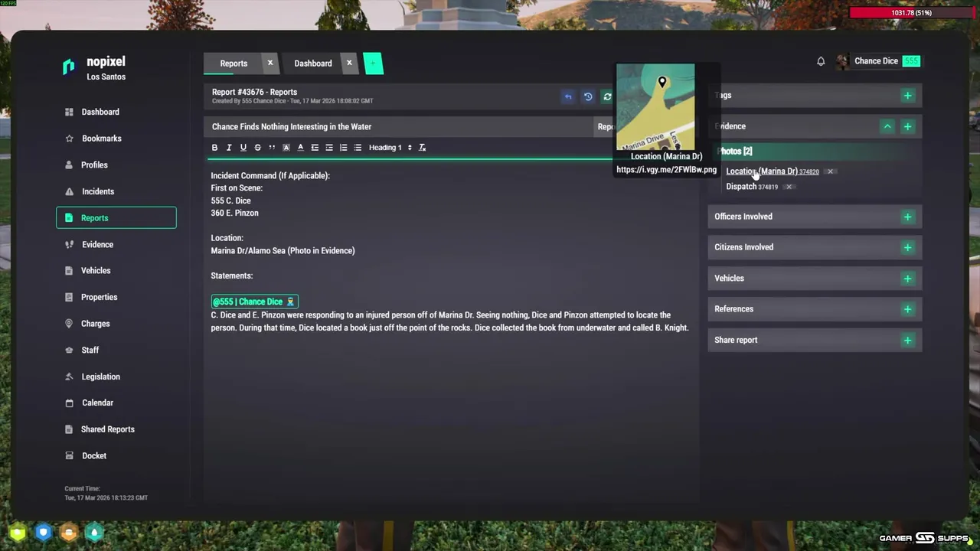Click the nopixel logo icon

coord(69,67)
